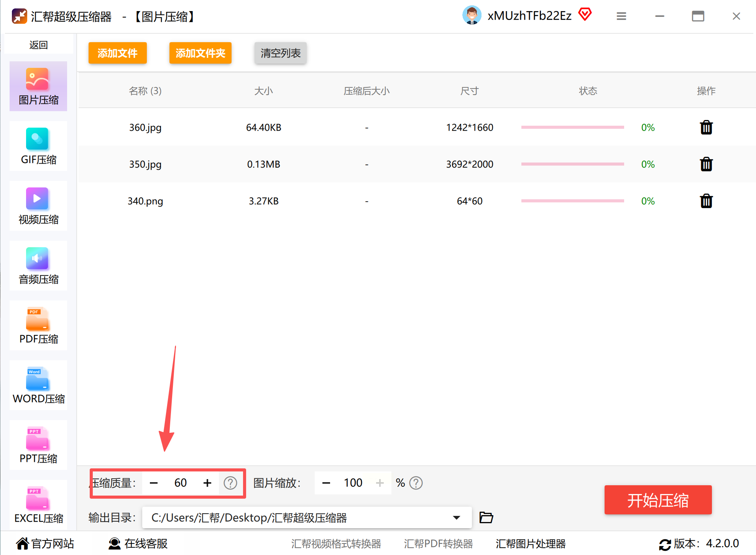The width and height of the screenshot is (756, 555).
Task: Click the browse output folder icon
Action: (486, 517)
